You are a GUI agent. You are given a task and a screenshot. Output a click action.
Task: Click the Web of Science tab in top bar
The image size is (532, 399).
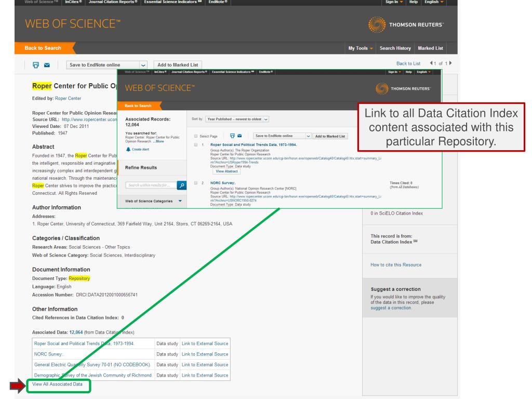(x=41, y=2)
